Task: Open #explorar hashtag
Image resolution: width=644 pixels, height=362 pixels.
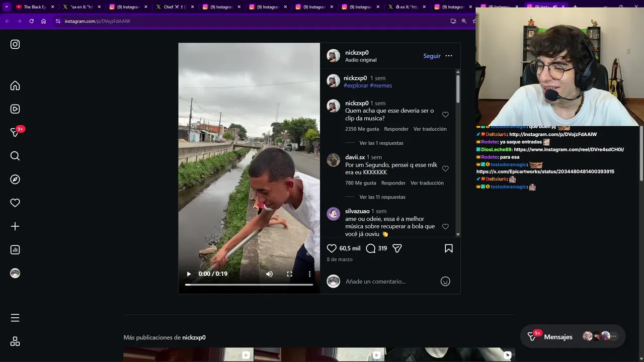Action: click(x=356, y=85)
